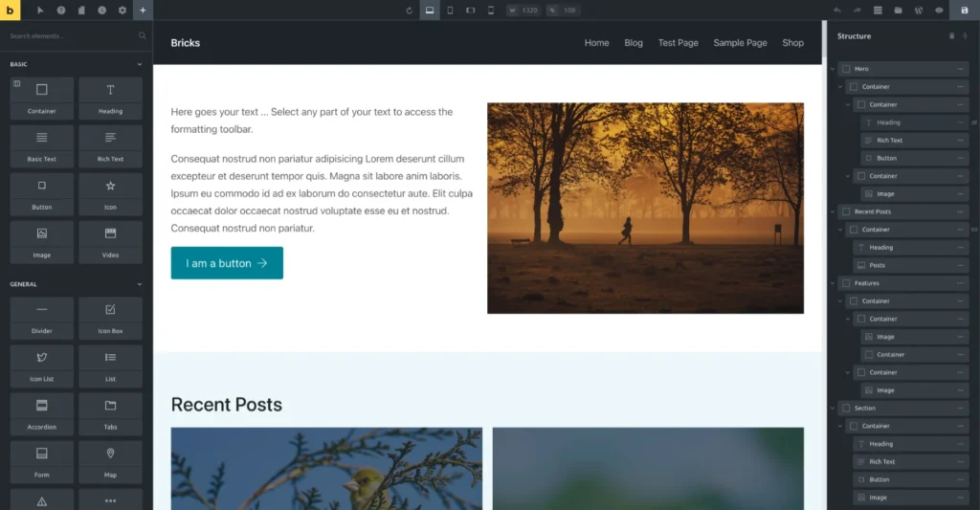Click the undo arrow in top toolbar
The width and height of the screenshot is (980, 510).
837,11
